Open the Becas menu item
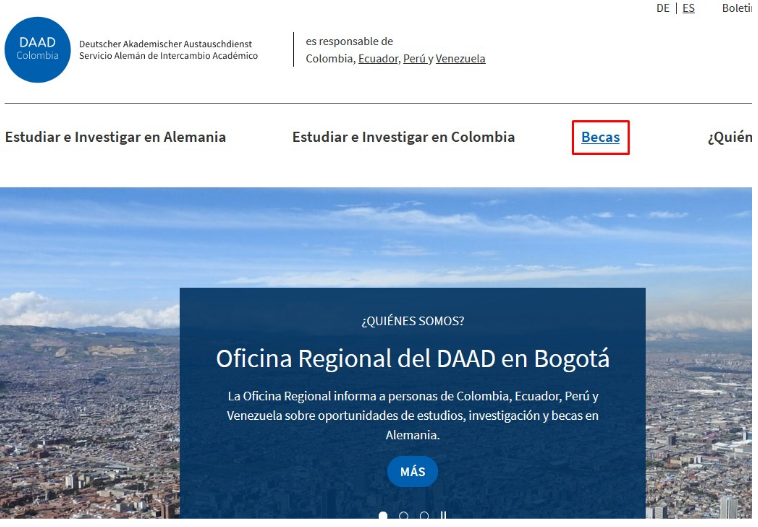This screenshot has height=527, width=758. 600,137
